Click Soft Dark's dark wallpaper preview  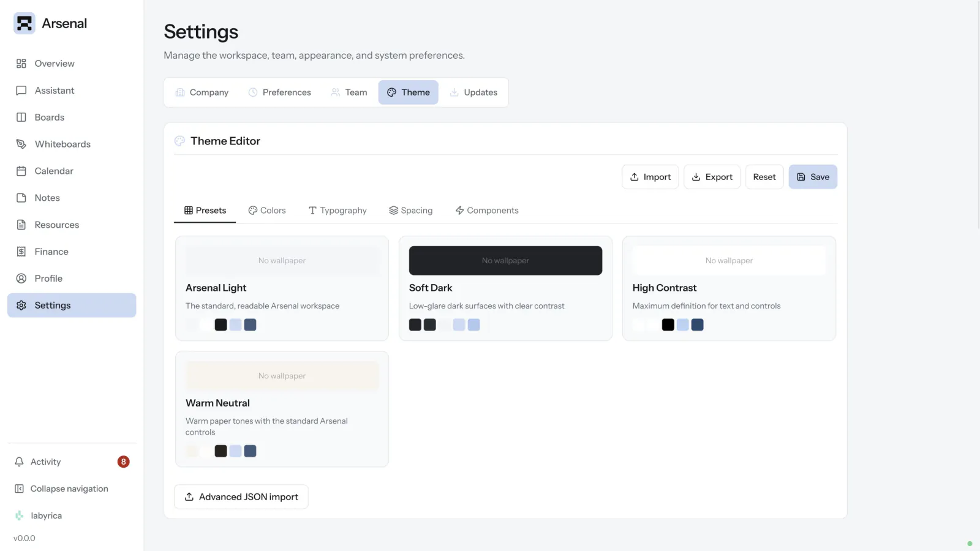coord(505,261)
